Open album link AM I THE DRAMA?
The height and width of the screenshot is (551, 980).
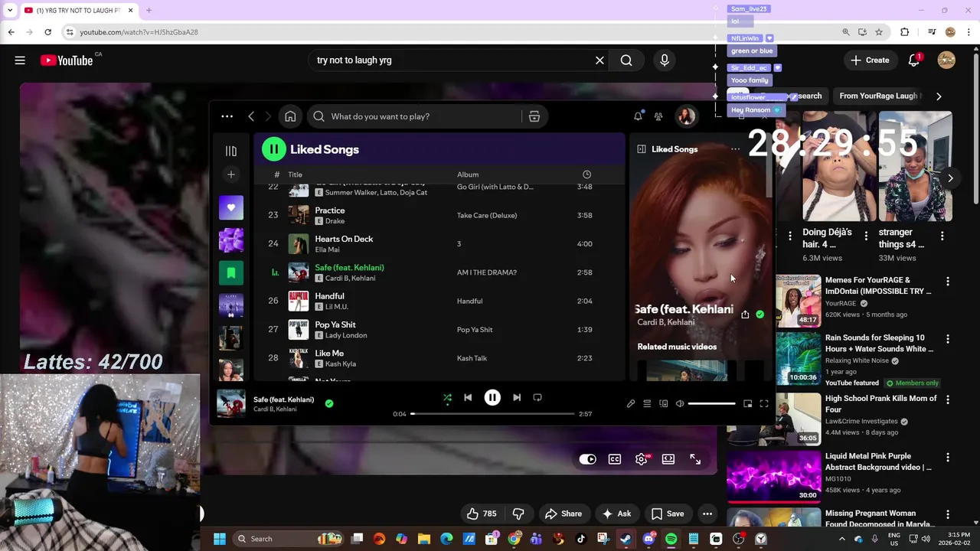click(x=487, y=272)
